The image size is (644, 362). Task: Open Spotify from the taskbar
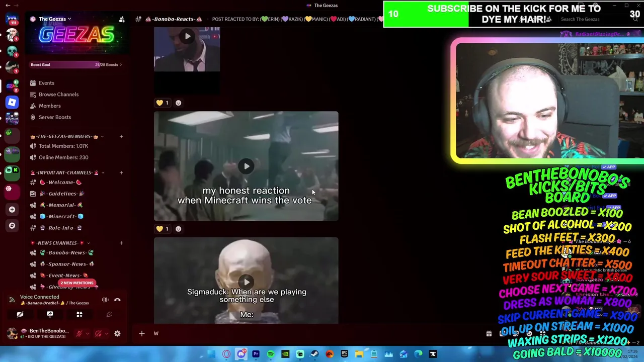point(271,354)
